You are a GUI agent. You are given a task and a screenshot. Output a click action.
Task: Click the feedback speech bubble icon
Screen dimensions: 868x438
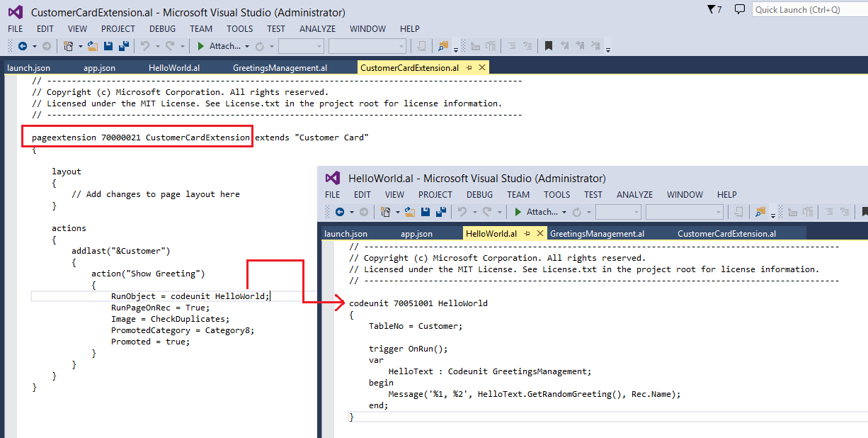tap(739, 9)
